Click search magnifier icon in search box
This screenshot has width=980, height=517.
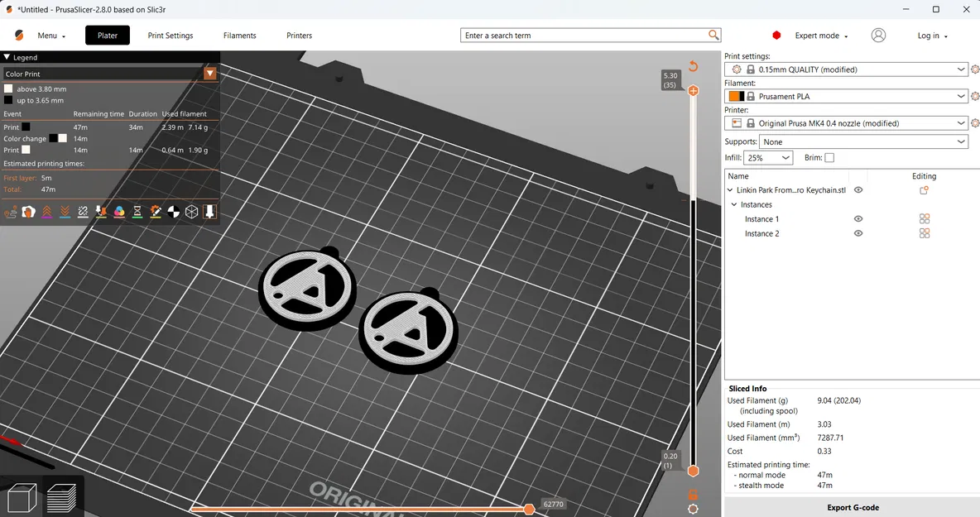click(713, 35)
